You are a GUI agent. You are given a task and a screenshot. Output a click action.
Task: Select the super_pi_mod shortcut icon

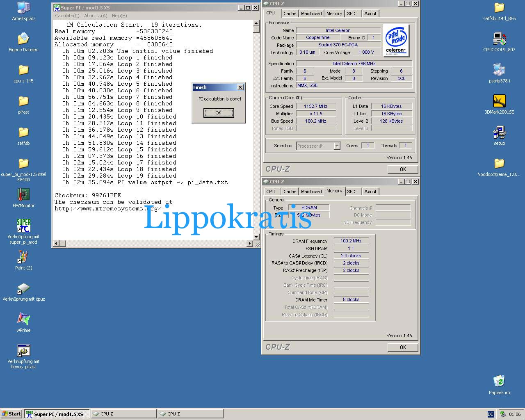pyautogui.click(x=23, y=226)
